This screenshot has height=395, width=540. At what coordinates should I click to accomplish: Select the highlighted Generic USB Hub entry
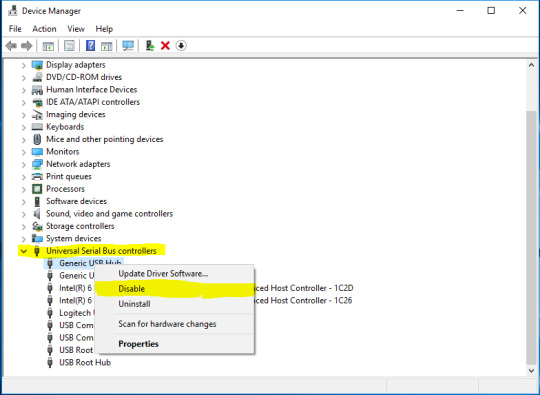[x=84, y=263]
